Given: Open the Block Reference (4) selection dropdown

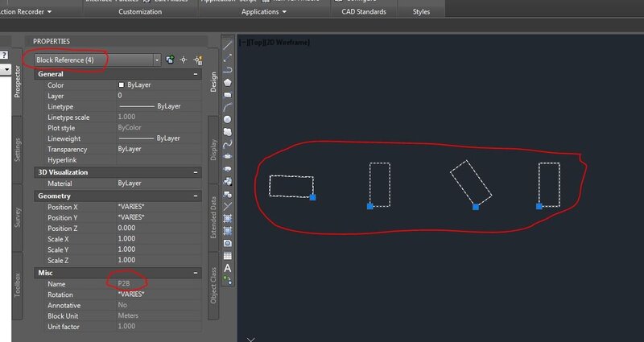Looking at the screenshot, I should [157, 60].
